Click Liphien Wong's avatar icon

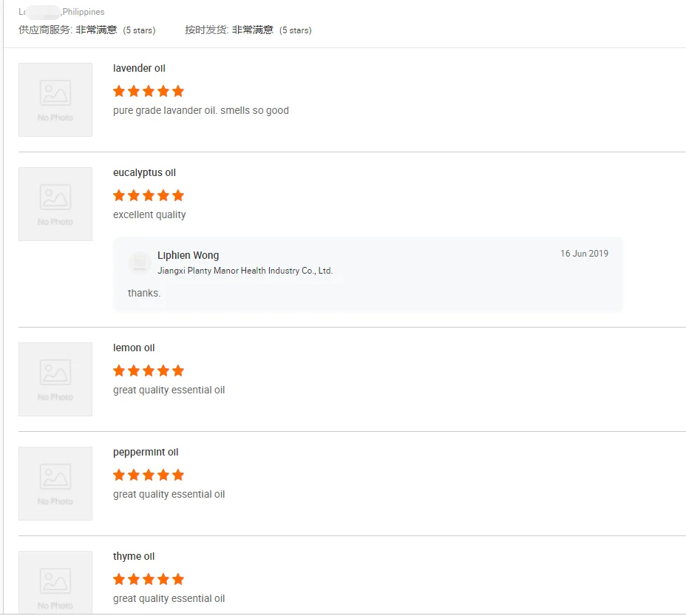(x=139, y=263)
